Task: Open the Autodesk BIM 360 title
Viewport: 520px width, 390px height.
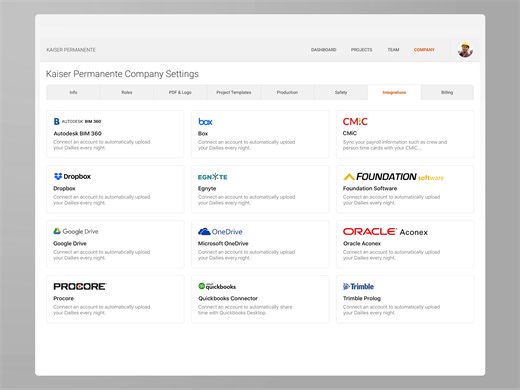Action: tap(77, 133)
